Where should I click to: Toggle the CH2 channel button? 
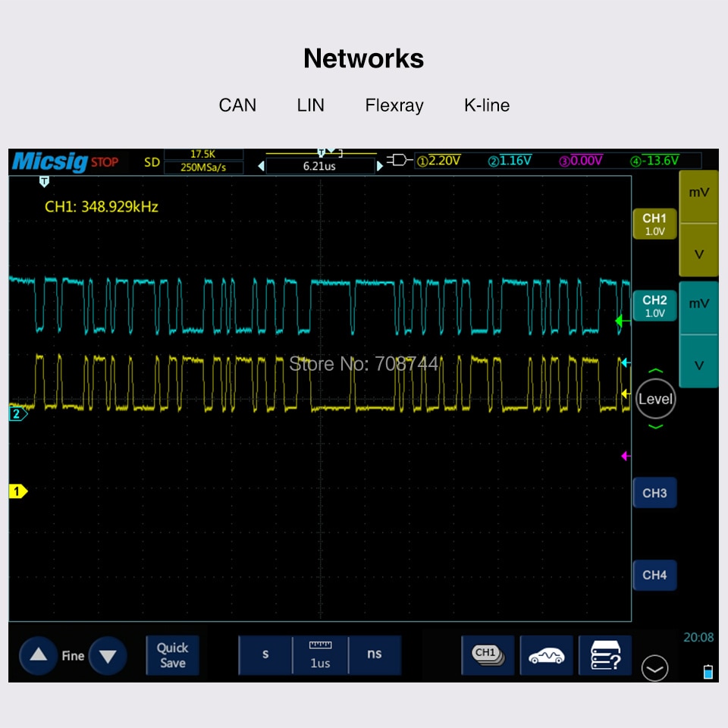pos(654,306)
